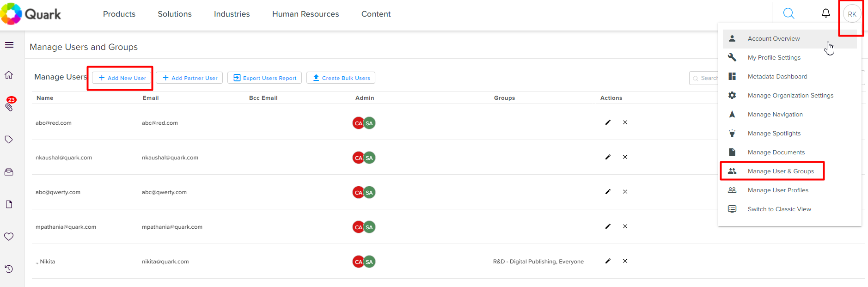Image resolution: width=868 pixels, height=287 pixels.
Task: Select Account Overview from user menu
Action: pyautogui.click(x=789, y=39)
